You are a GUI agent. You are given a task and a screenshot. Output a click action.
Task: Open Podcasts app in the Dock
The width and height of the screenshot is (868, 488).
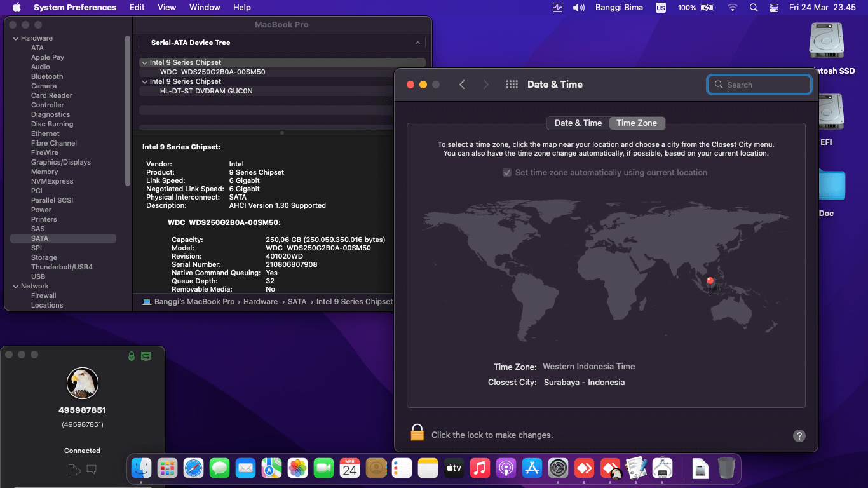click(x=506, y=469)
